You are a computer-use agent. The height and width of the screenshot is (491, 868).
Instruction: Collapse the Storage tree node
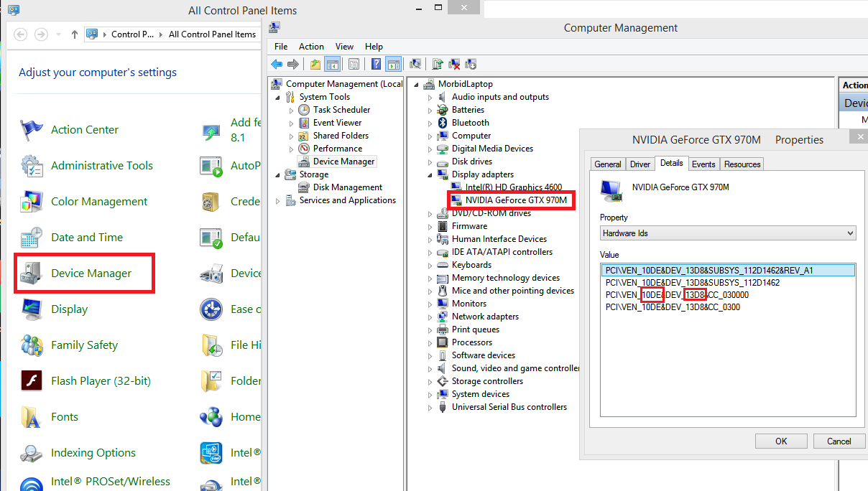(278, 174)
